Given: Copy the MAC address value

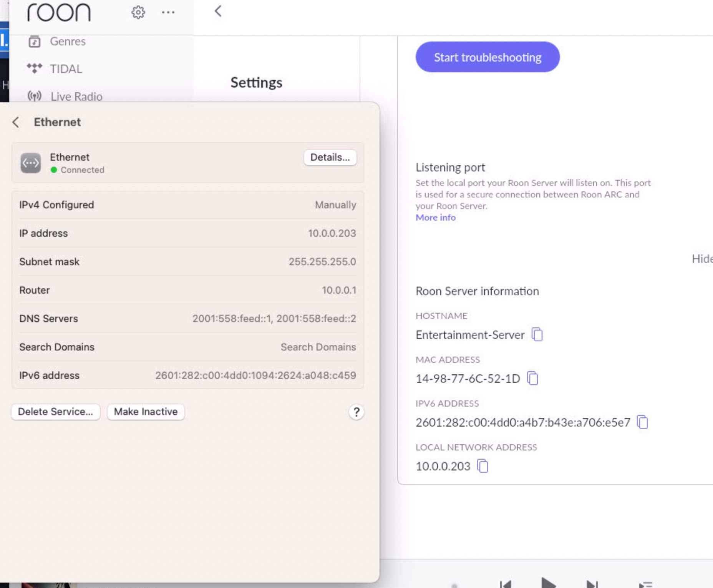Looking at the screenshot, I should pyautogui.click(x=532, y=378).
